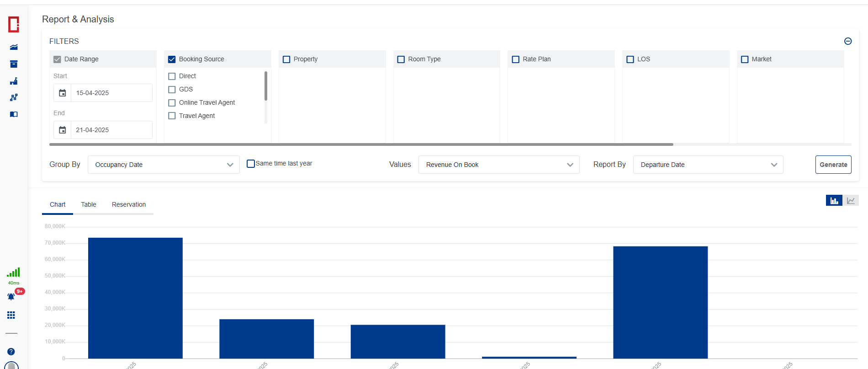Check the Direct booking source checkbox
This screenshot has height=369, width=868.
[172, 76]
